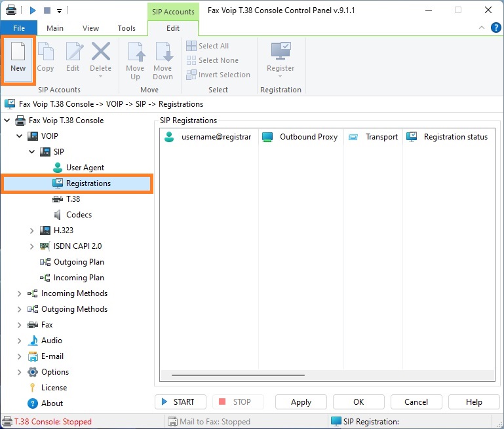Click the E-mail tree icon
The width and height of the screenshot is (504, 429).
(33, 356)
